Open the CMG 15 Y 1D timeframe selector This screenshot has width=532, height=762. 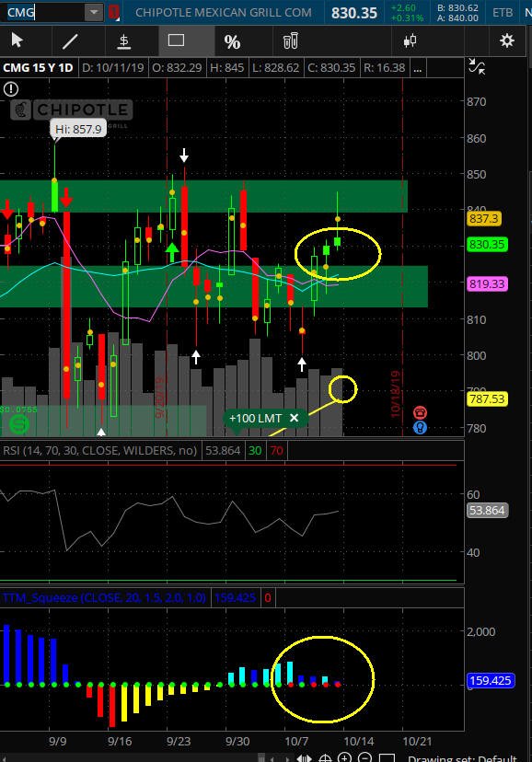coord(38,67)
